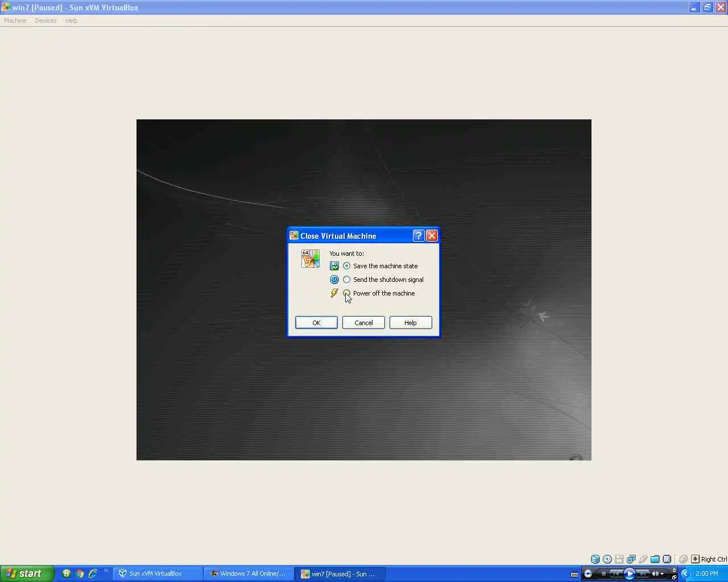Click the Windows 7 64-bit OS icon in dialog

pos(310,258)
